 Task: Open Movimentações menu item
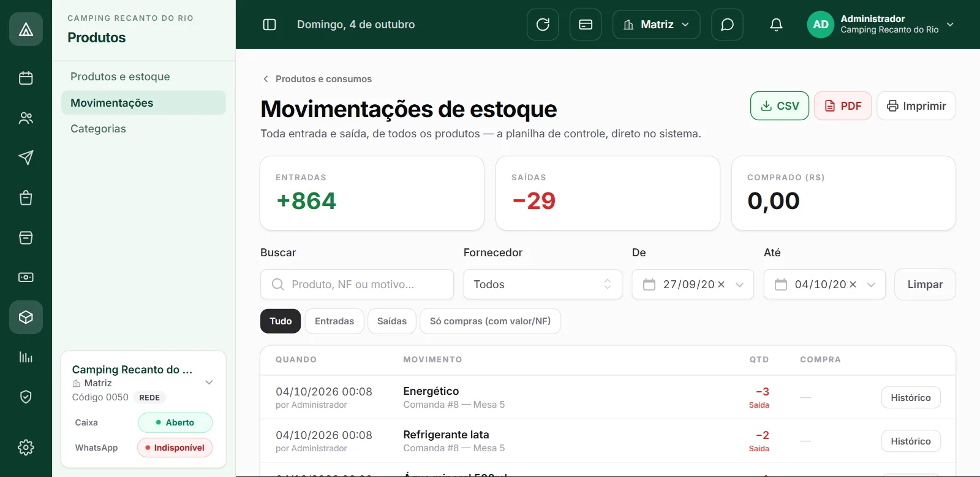point(143,103)
